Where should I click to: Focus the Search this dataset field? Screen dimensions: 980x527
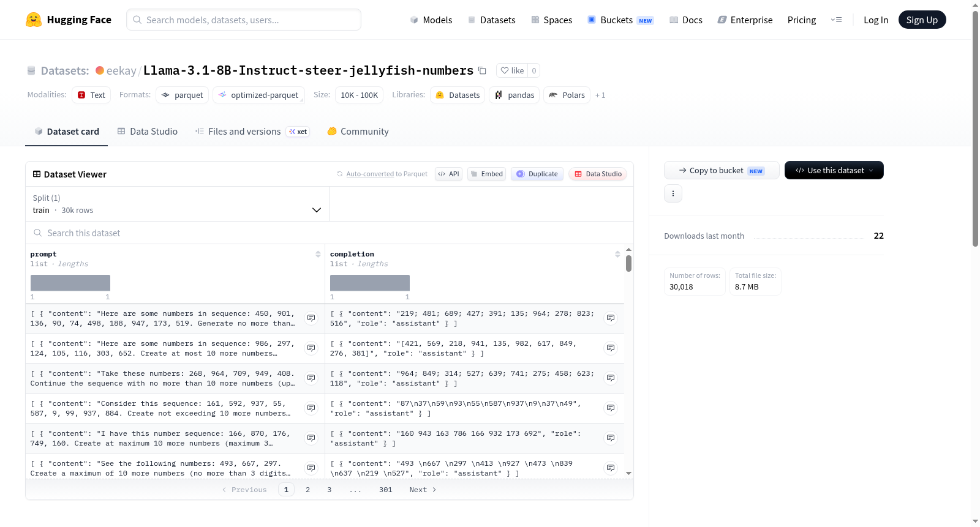pyautogui.click(x=330, y=233)
